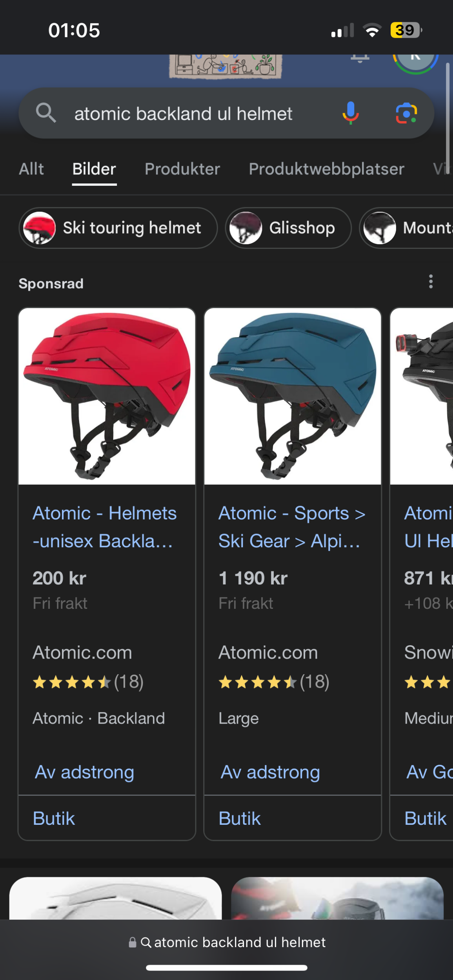Tap the Google doodle image
Viewport: 453px width, 980px height.
pos(225,65)
